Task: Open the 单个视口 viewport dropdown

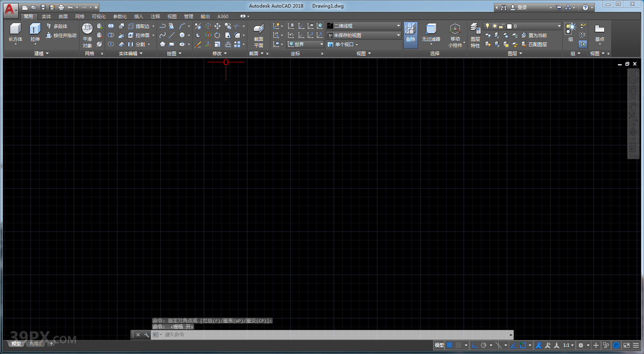Action: click(x=343, y=44)
